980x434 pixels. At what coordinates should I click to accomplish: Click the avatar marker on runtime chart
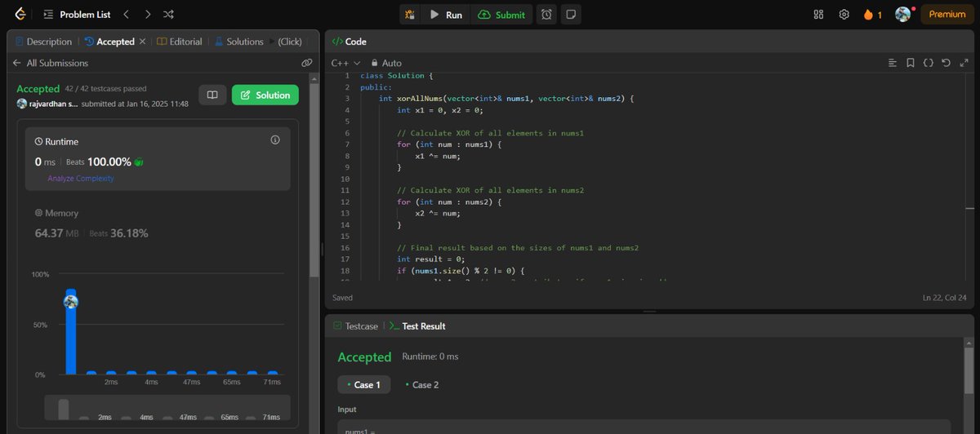click(x=71, y=301)
